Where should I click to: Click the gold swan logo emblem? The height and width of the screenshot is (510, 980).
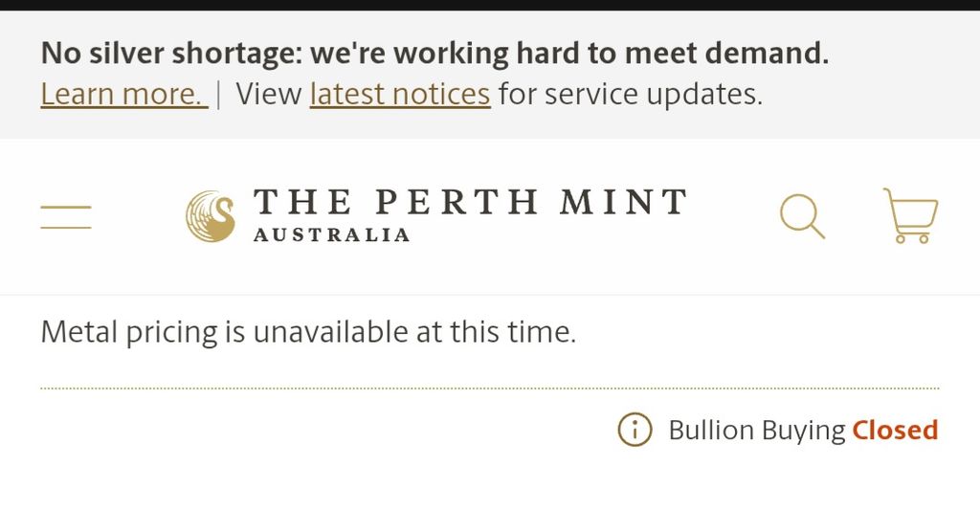pos(211,215)
